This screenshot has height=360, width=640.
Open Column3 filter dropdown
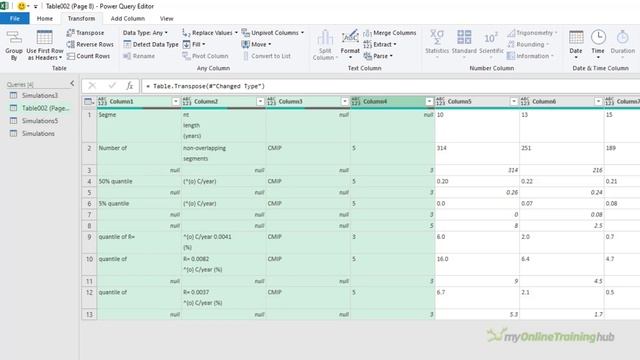click(344, 101)
